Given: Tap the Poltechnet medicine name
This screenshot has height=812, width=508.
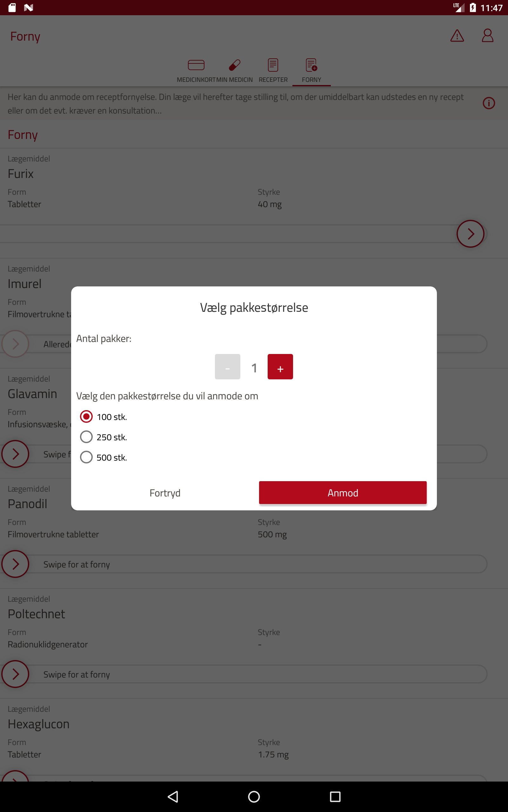Looking at the screenshot, I should tap(36, 614).
